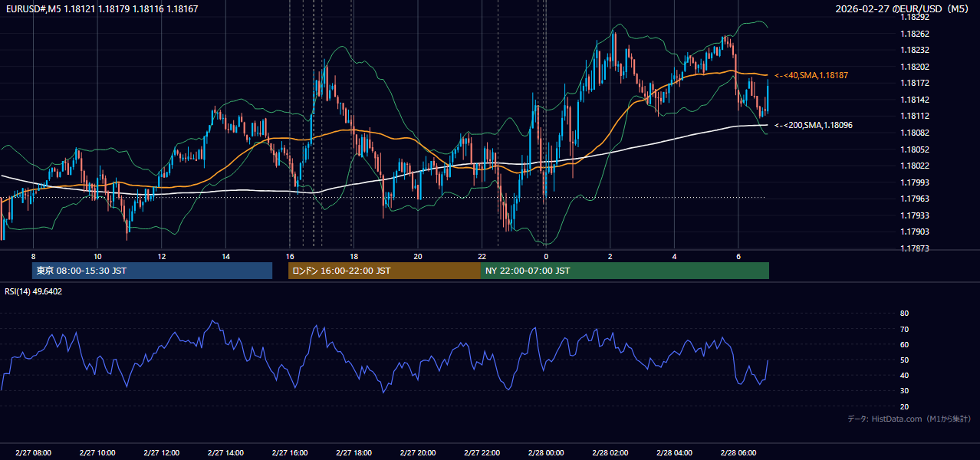Click hour mark 6 on price chart axis
980x460 pixels.
[738, 255]
